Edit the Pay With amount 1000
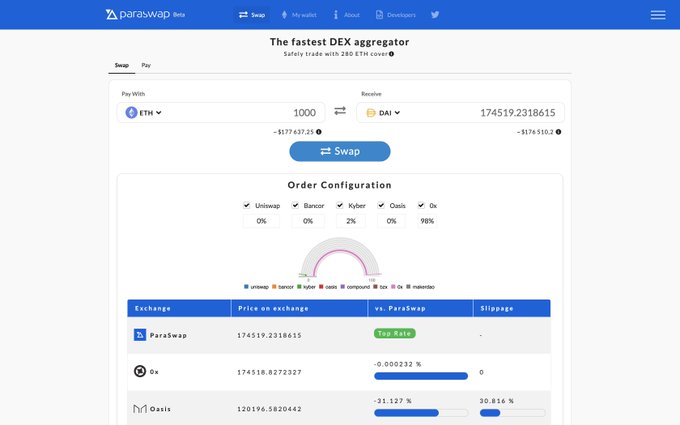 click(304, 113)
